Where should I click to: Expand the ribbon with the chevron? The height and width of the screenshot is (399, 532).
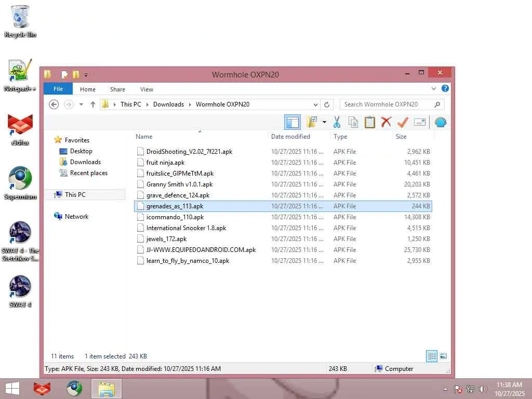click(434, 88)
